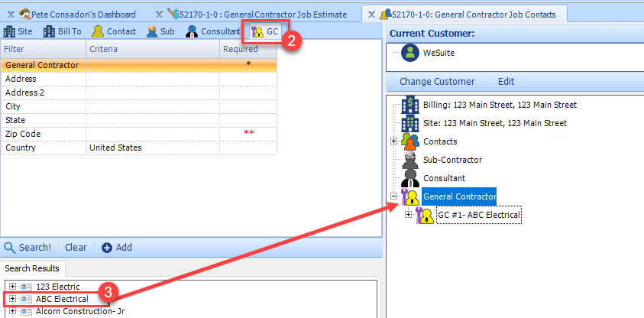Screen dimensions: 644x318
Task: Click the Alcorn Construction- Jr card icon
Action: 26,311
